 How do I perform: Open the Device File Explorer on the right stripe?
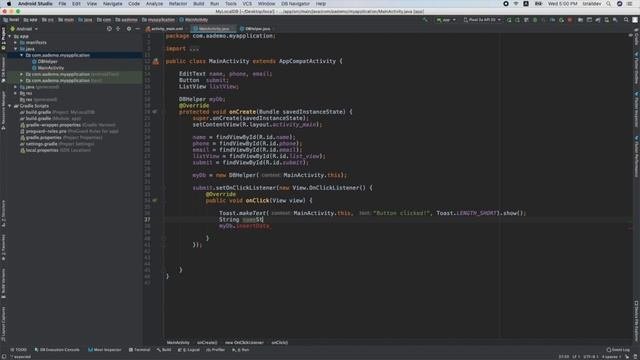point(636,320)
